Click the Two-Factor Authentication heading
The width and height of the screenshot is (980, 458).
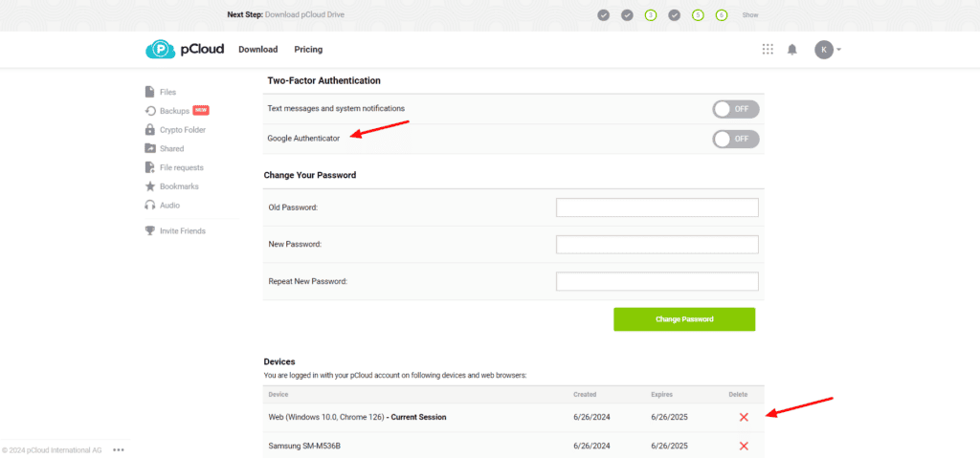(323, 80)
